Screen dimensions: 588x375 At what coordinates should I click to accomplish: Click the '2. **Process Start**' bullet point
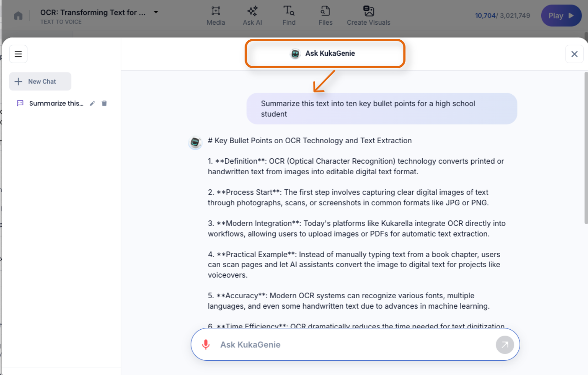point(348,197)
